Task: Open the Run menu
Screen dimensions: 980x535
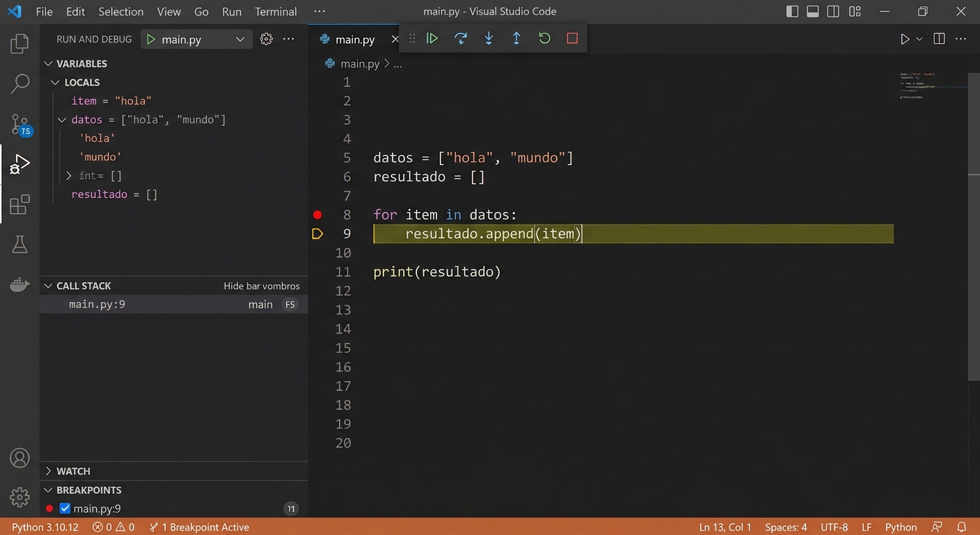Action: (x=232, y=12)
